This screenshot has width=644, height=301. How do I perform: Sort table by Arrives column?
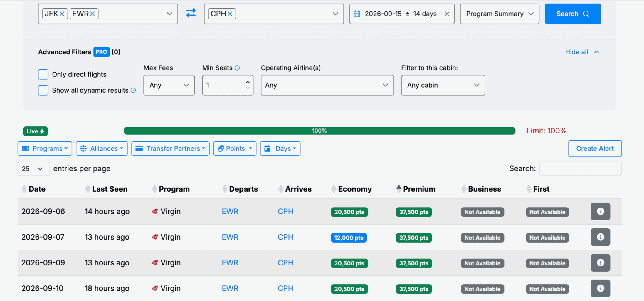tap(295, 189)
